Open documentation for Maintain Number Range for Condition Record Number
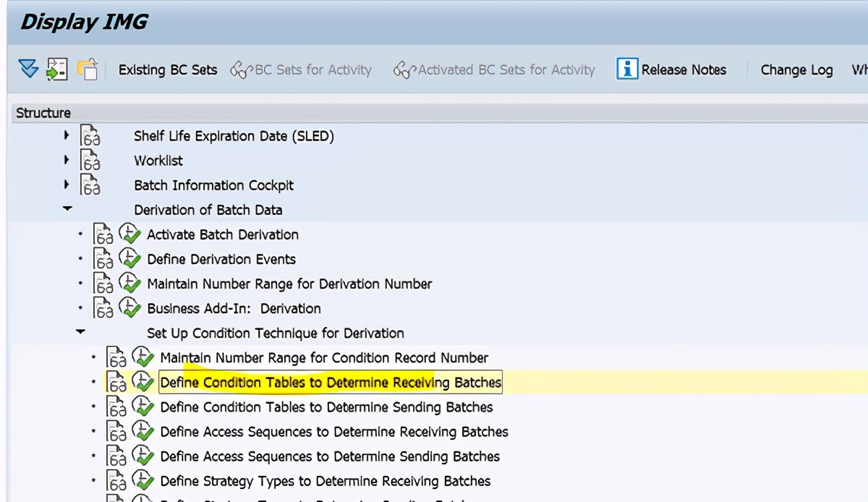Viewport: 868px width, 502px height. [x=116, y=357]
